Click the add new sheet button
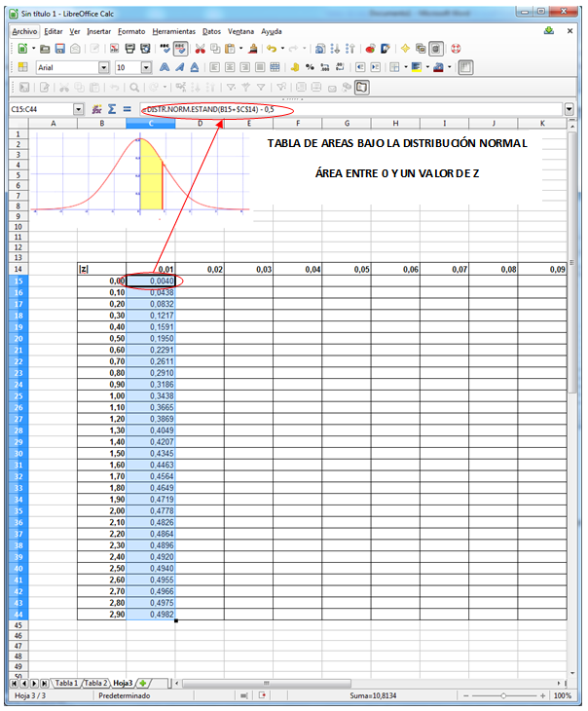Image resolution: width=588 pixels, height=711 pixels. point(146,683)
